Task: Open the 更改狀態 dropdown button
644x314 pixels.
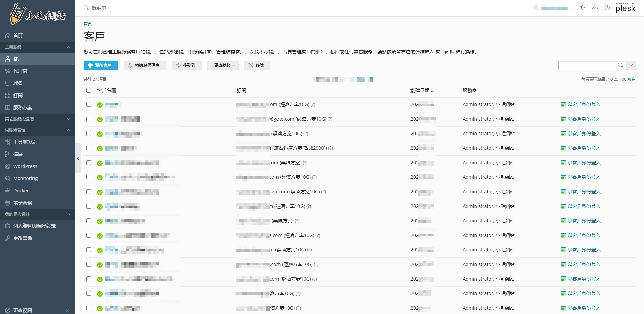Action: (224, 65)
